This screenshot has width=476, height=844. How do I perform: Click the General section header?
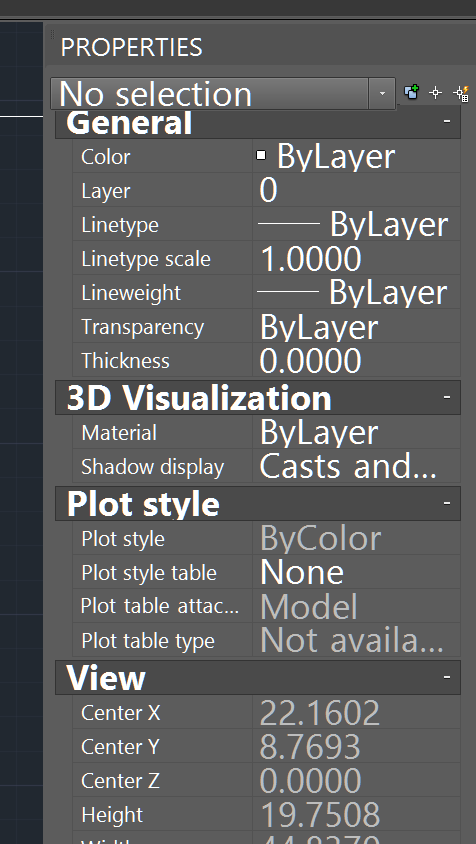(258, 122)
